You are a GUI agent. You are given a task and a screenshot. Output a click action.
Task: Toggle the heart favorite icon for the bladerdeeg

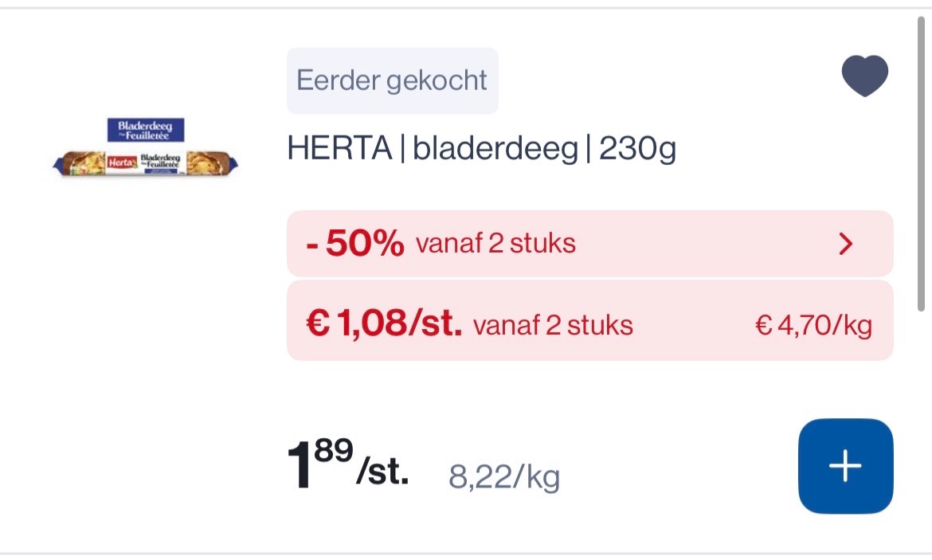coord(865,74)
